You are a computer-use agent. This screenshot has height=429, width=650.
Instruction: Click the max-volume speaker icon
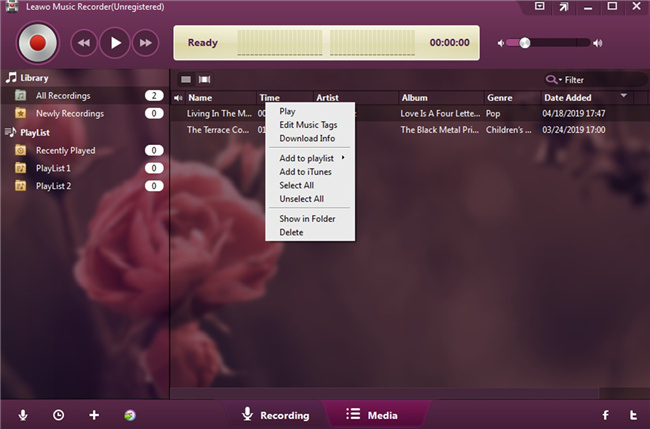pyautogui.click(x=597, y=43)
